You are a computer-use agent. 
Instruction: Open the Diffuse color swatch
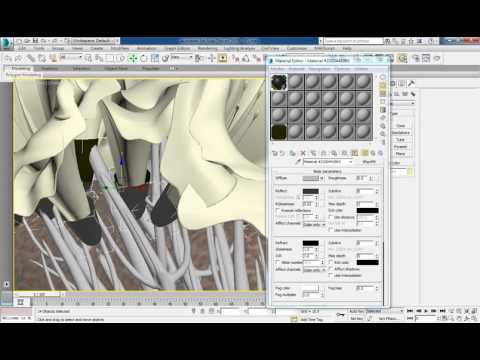[x=311, y=178]
